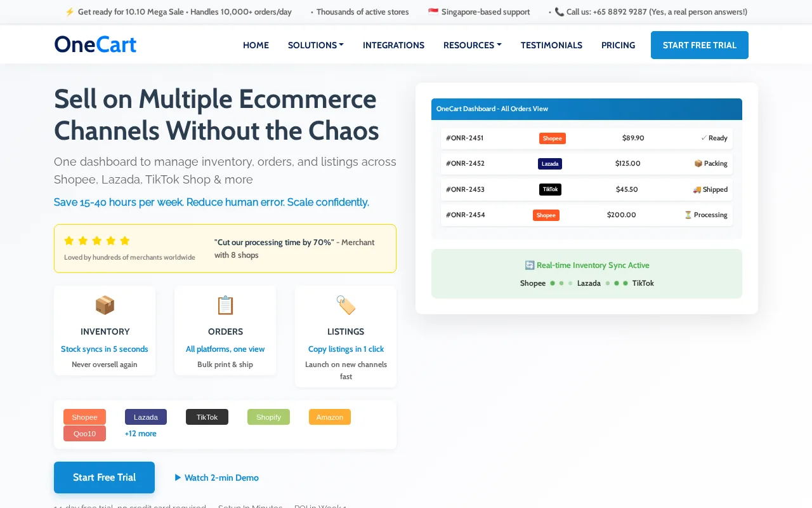Click 'Launch on new channels fast' text

coord(346,370)
